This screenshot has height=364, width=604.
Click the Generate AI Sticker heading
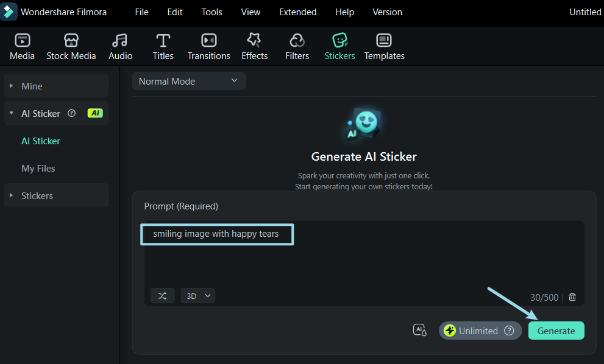click(x=364, y=156)
